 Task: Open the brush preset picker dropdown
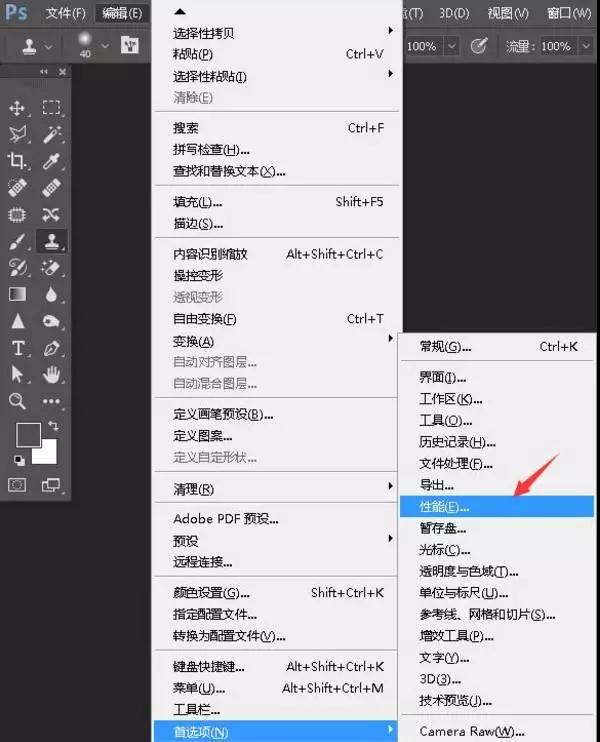103,46
